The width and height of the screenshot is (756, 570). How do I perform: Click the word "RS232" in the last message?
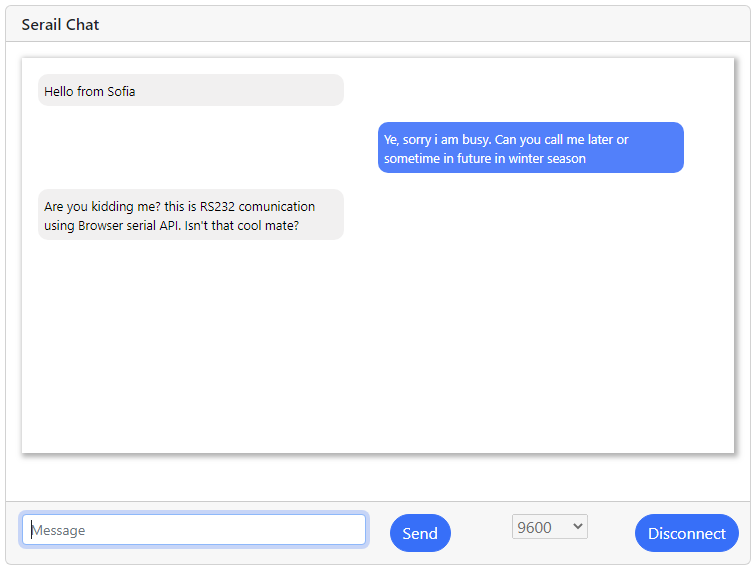218,207
